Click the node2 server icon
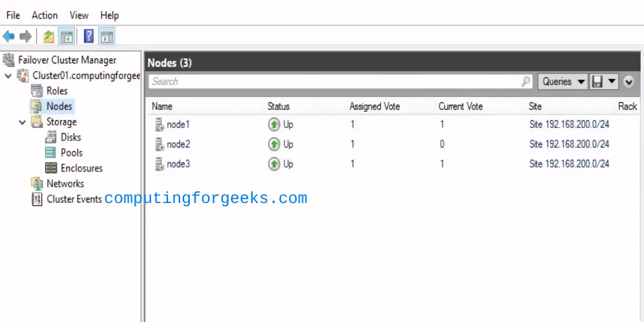644x322 pixels. pos(159,144)
